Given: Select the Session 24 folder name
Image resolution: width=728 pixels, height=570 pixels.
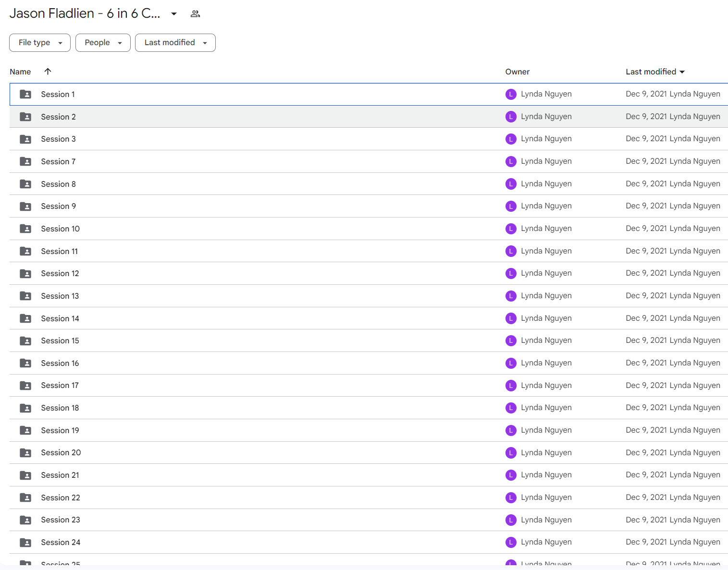Looking at the screenshot, I should [61, 542].
